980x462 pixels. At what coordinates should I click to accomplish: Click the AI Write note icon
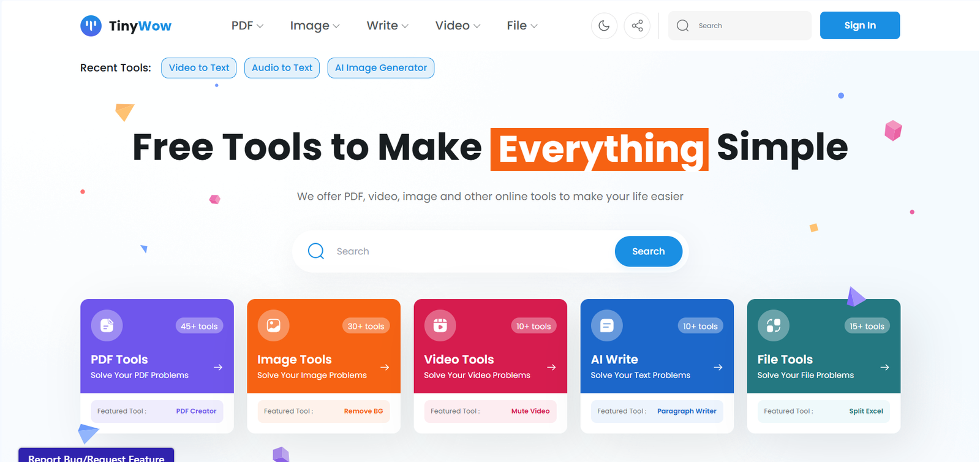click(607, 325)
